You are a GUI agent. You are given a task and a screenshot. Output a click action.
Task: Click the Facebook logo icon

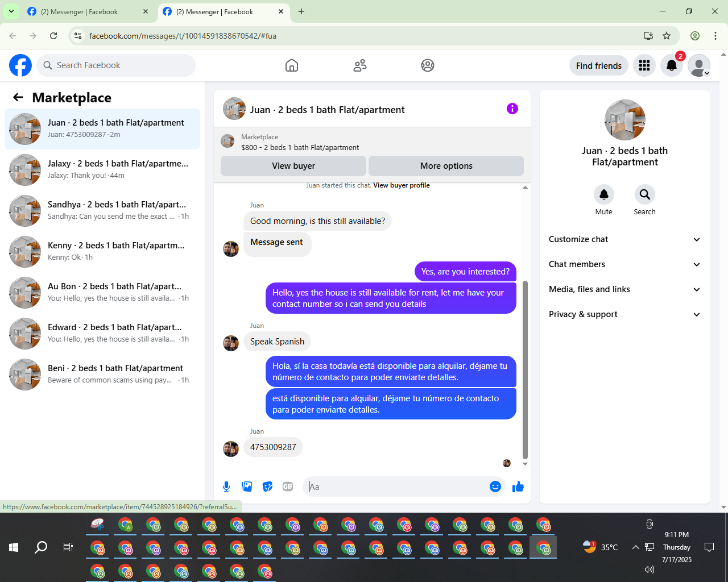tap(20, 65)
